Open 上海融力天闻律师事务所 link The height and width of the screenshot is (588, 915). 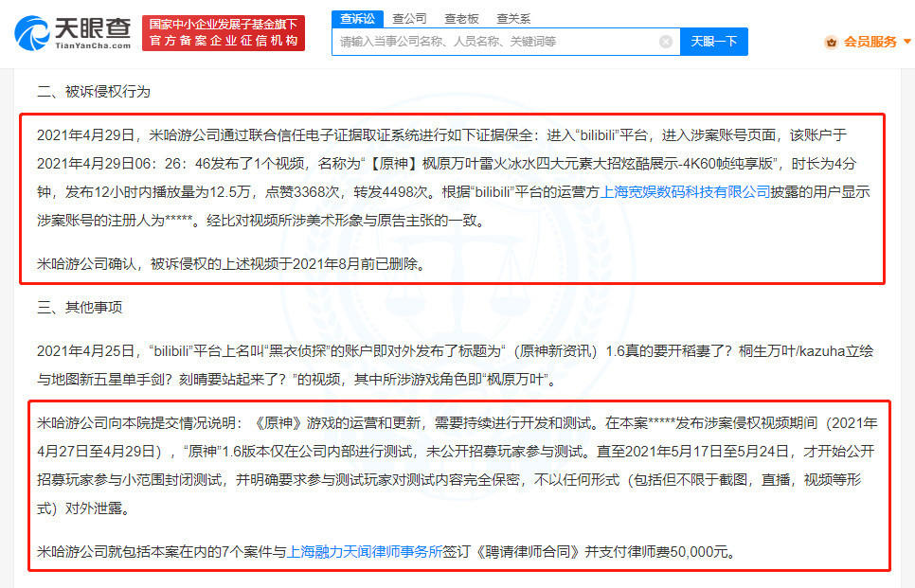[365, 551]
